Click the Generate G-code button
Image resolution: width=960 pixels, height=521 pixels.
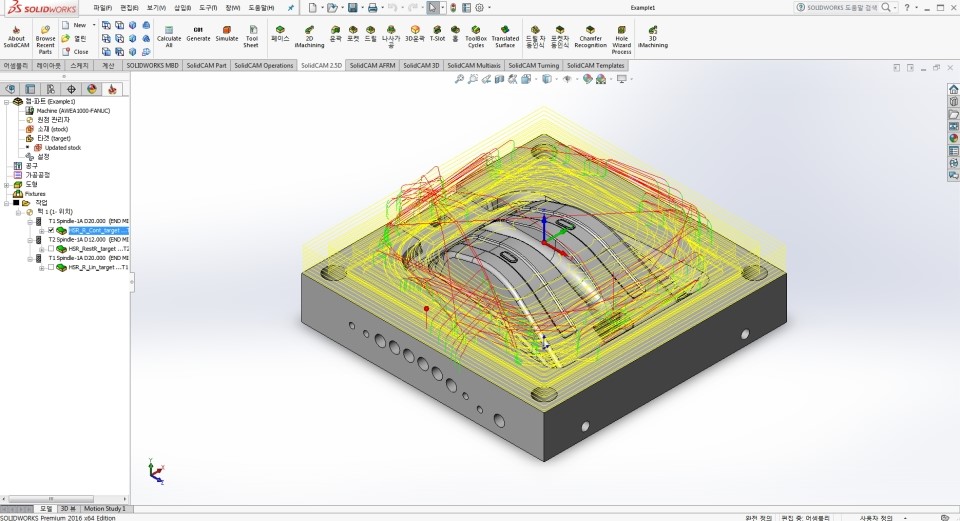pos(198,34)
